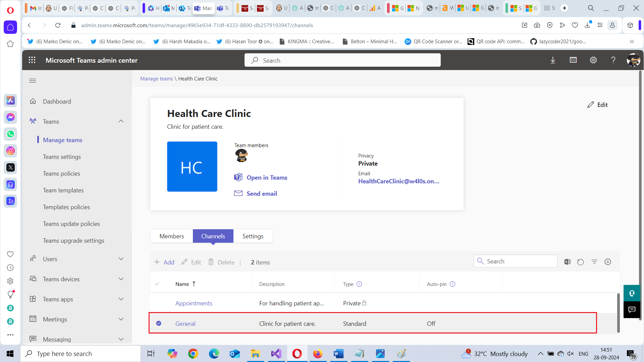644x362 pixels.
Task: Open in Teams link
Action: [x=261, y=177]
